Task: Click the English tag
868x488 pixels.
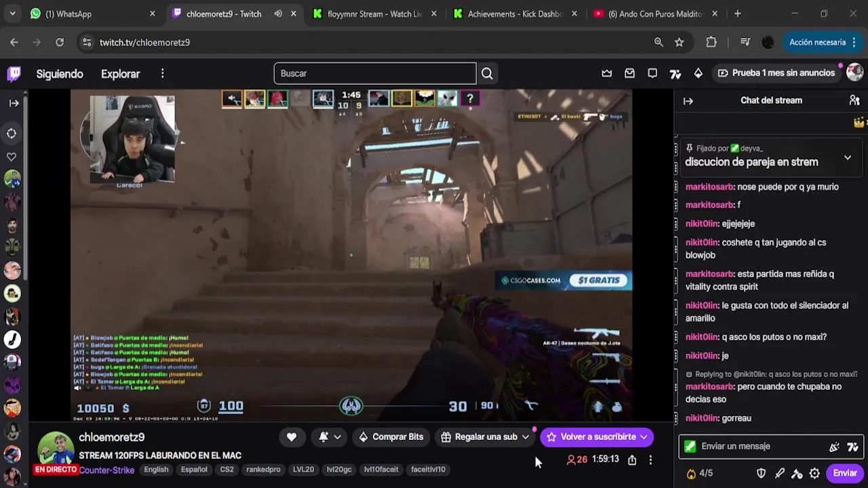Action: (156, 469)
